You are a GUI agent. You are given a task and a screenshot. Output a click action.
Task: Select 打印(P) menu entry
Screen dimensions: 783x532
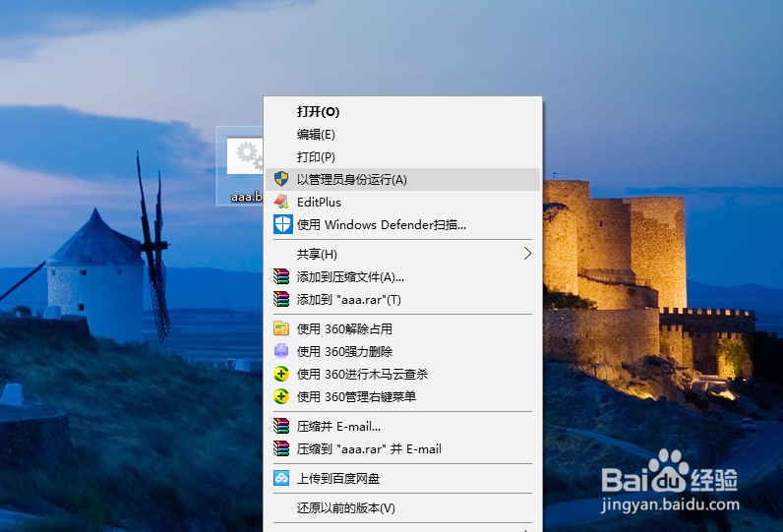point(403,156)
